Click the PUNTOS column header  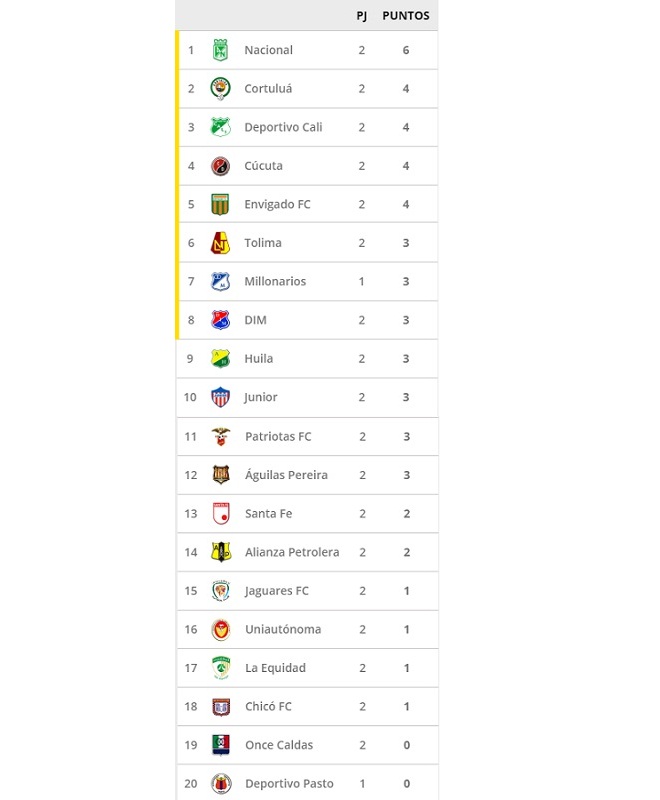406,16
